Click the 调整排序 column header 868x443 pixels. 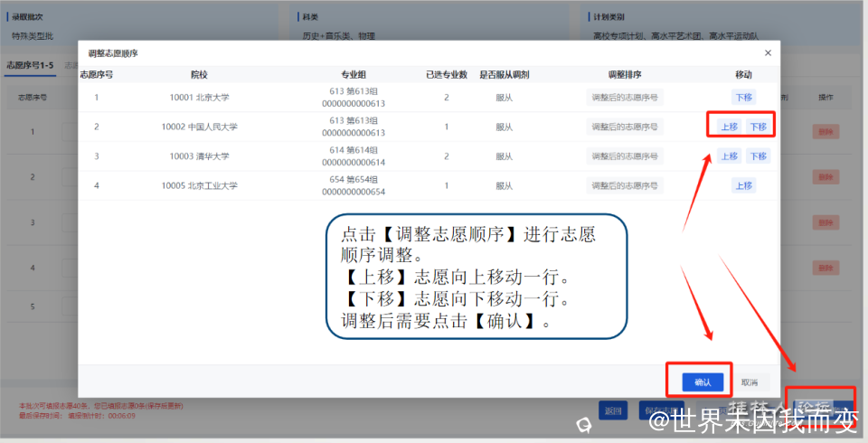[624, 74]
